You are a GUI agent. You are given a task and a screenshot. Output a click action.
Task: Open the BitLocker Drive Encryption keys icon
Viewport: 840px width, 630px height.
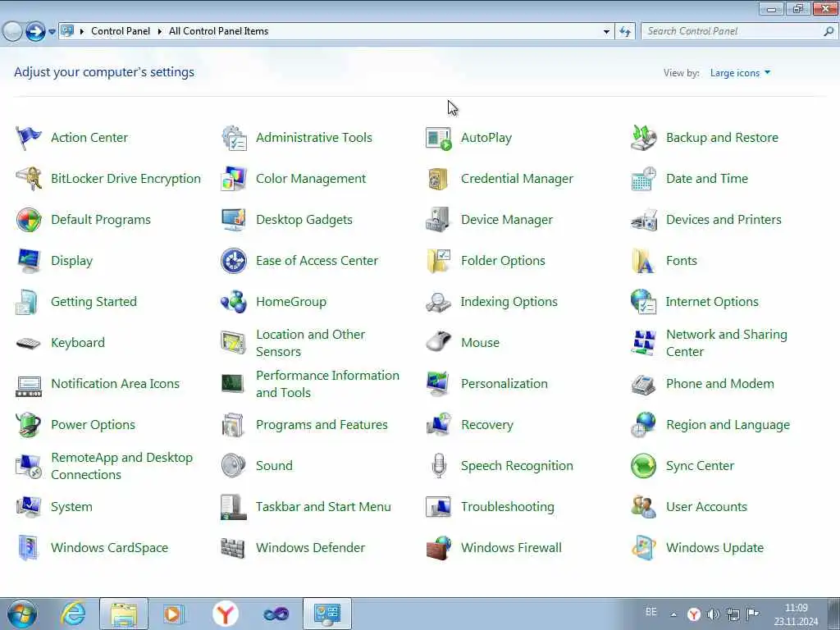tap(29, 179)
